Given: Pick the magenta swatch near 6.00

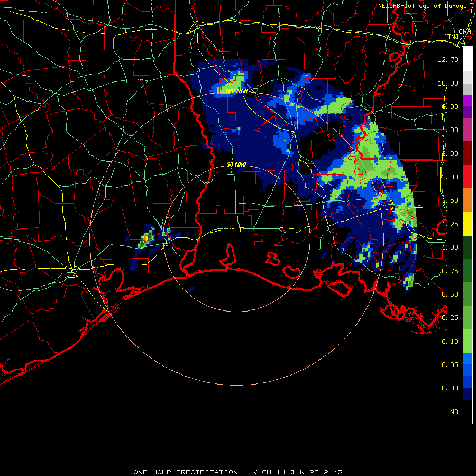Looking at the screenshot, I should tap(467, 100).
